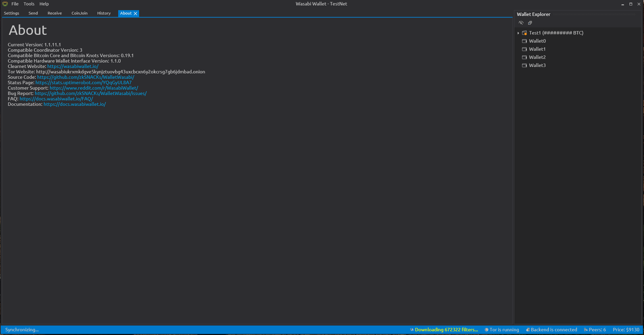Open the File menu
The height and width of the screenshot is (335, 644).
[15, 4]
